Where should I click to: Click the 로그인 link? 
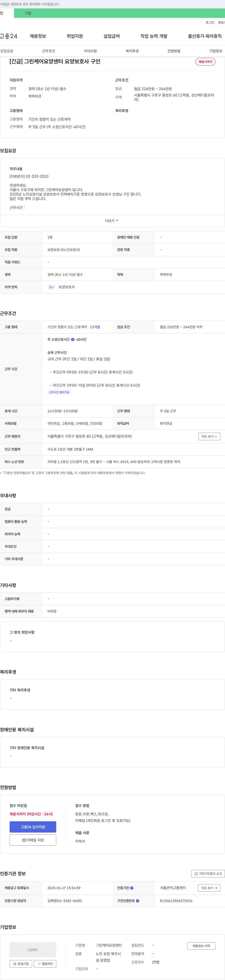click(210, 23)
